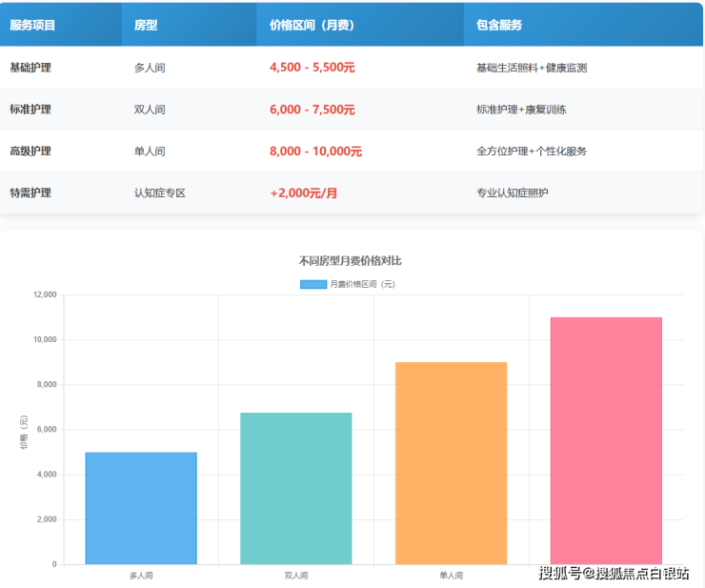Toggle the 月费价格区间（元） legend label
Viewport: 705px width, 588px height.
tap(362, 284)
